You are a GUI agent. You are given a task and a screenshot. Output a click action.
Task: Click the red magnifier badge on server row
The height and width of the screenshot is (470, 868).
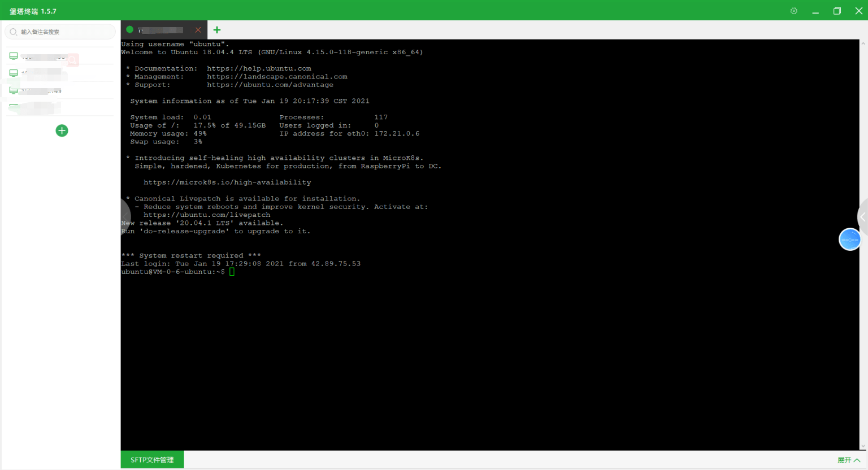point(73,59)
